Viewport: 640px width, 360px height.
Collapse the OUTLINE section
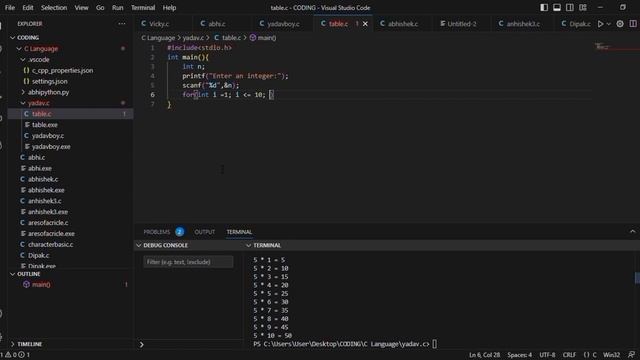29,274
